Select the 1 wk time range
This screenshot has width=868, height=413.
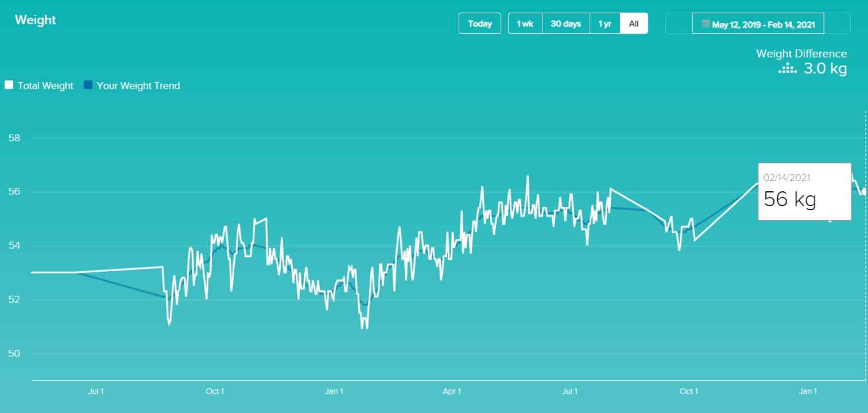point(525,24)
